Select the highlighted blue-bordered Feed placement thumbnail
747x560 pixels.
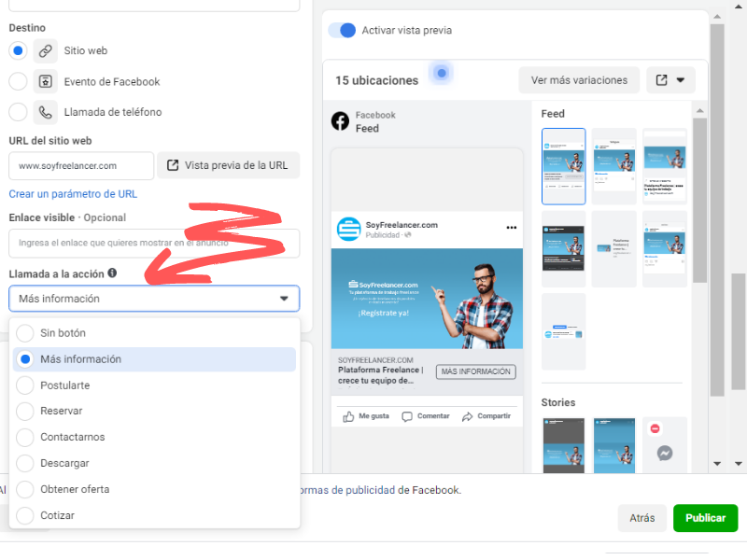point(564,167)
